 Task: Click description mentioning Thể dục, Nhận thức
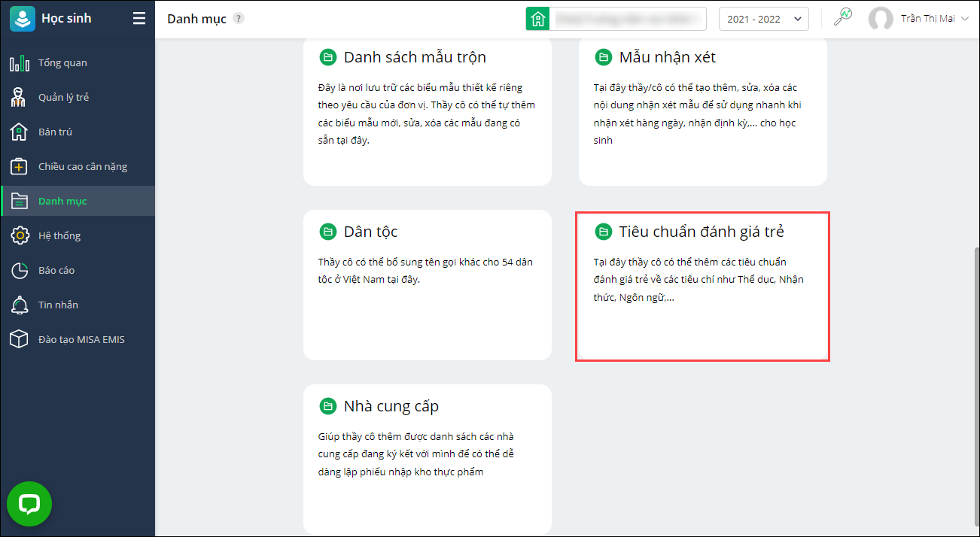click(699, 280)
